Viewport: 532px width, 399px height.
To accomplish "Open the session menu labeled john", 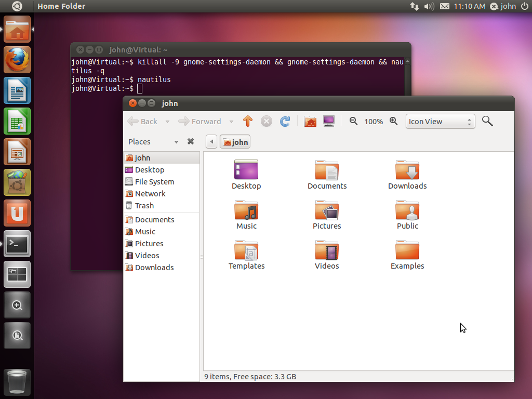I will point(502,6).
